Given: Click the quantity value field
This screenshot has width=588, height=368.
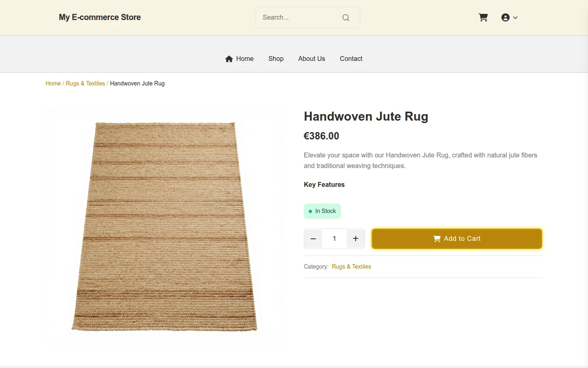Looking at the screenshot, I should 334,239.
